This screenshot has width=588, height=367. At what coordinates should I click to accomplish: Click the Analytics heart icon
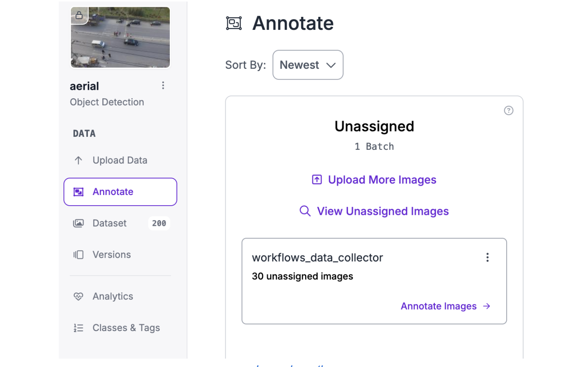tap(78, 296)
